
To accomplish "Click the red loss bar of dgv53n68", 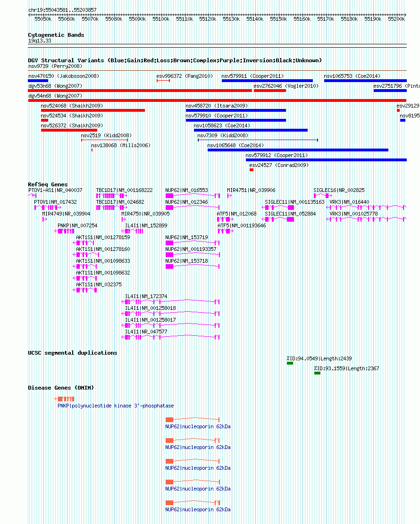I will pos(140,91).
